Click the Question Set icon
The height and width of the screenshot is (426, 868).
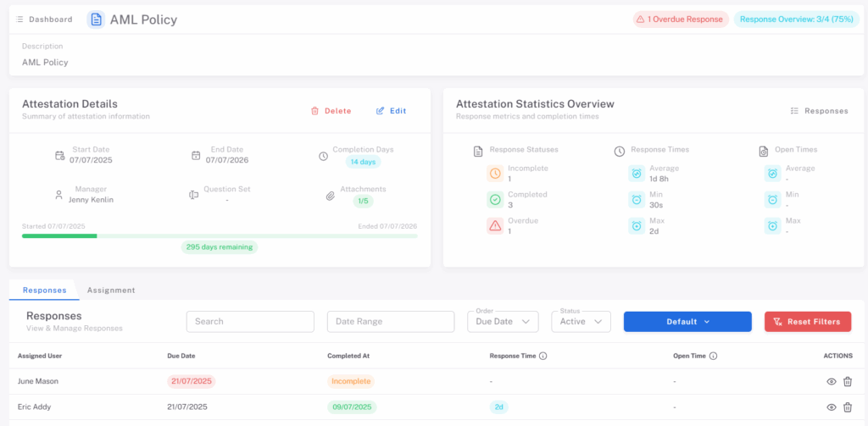(193, 195)
